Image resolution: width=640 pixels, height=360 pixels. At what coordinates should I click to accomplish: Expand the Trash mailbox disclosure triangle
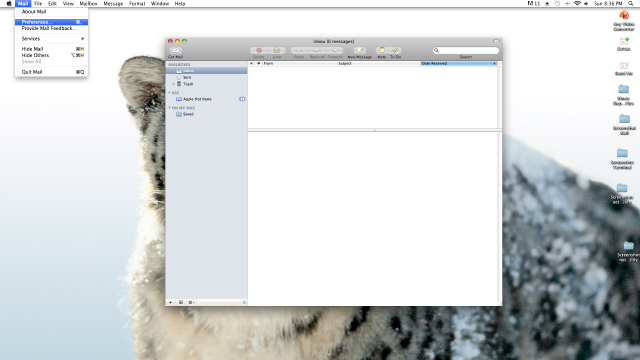[x=173, y=84]
